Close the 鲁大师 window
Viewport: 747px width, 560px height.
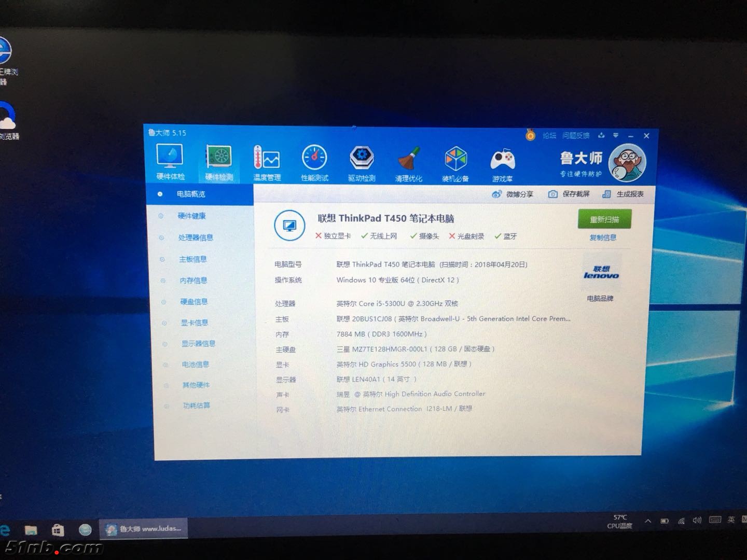point(646,136)
